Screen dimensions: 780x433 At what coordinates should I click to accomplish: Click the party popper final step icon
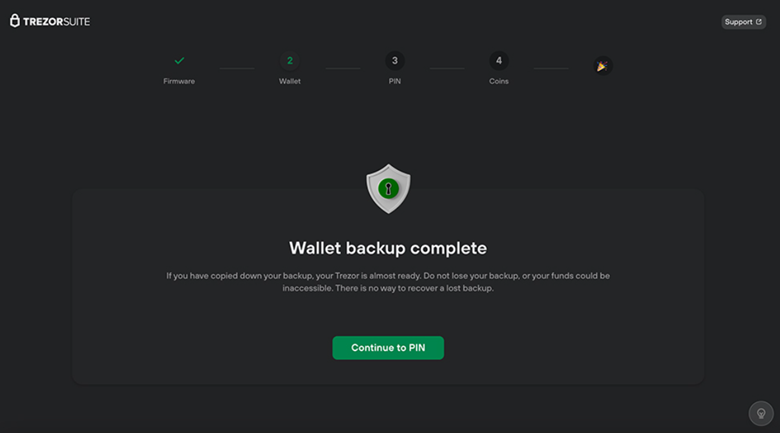click(602, 66)
